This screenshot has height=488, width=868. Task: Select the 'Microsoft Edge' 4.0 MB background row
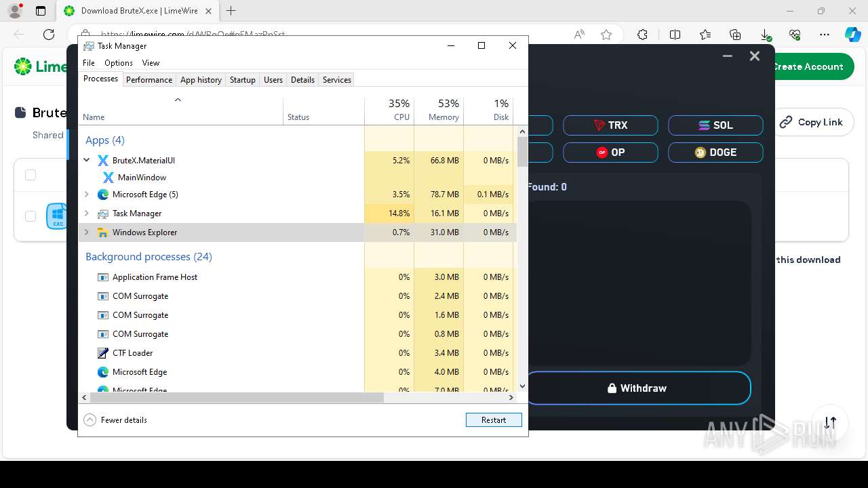[297, 372]
